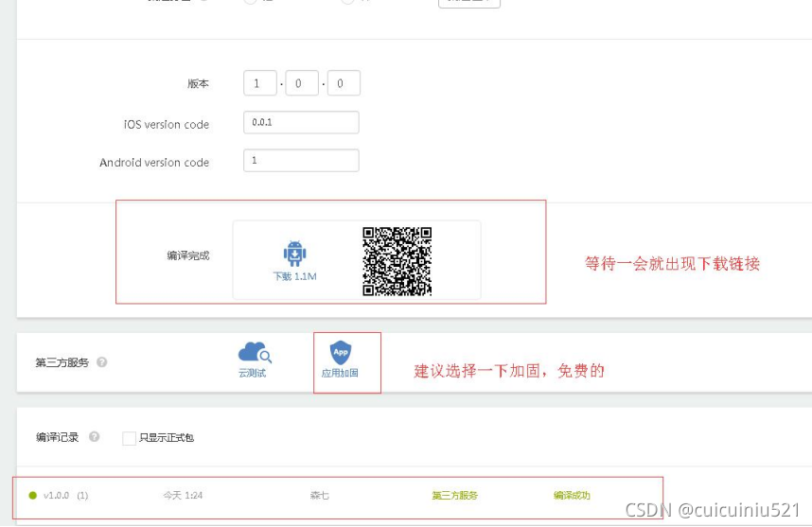The image size is (812, 527).
Task: Click the 版本 label
Action: [199, 83]
